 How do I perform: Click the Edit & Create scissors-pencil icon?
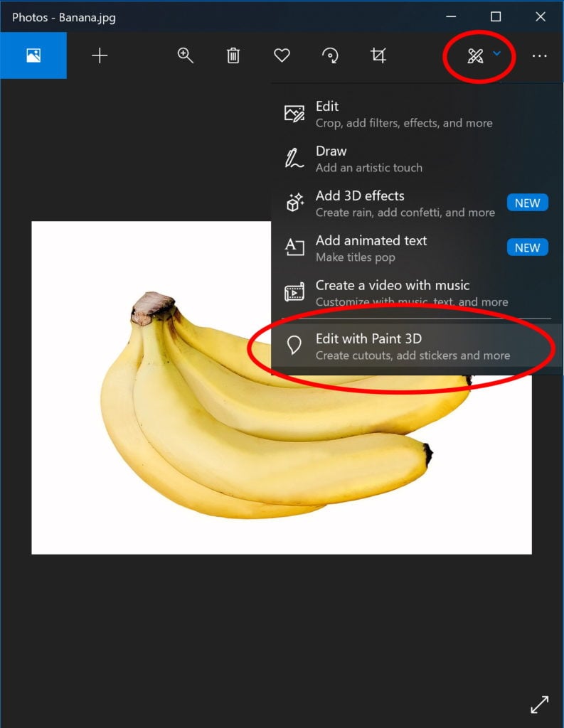475,56
